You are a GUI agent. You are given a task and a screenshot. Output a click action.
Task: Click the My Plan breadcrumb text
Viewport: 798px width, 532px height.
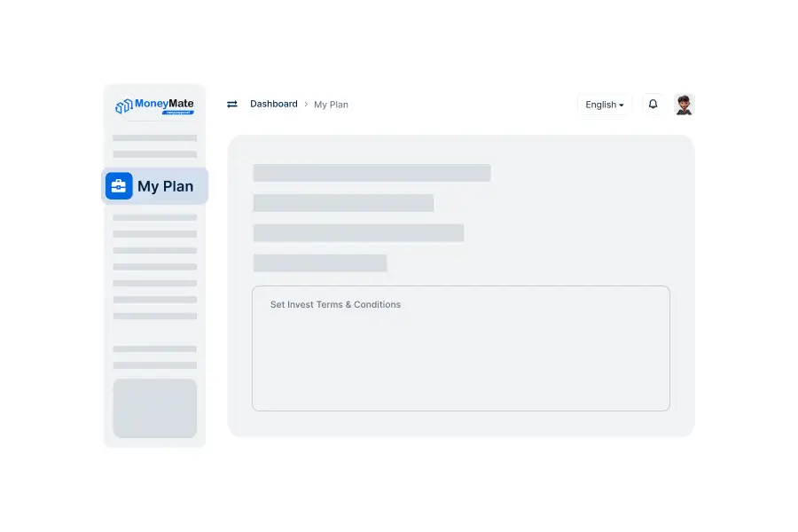pyautogui.click(x=331, y=105)
